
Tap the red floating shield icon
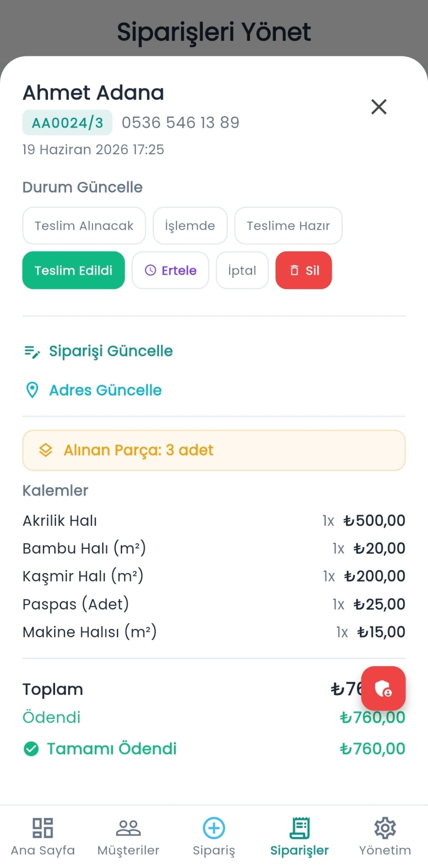384,688
